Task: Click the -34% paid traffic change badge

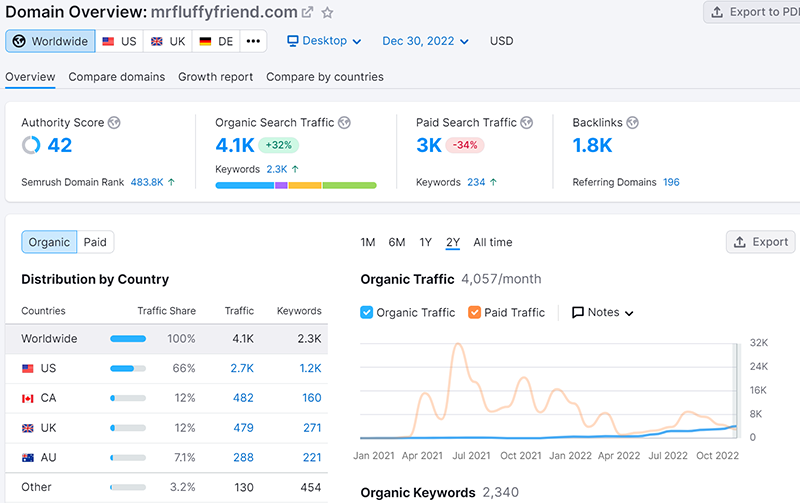Action: pos(465,145)
